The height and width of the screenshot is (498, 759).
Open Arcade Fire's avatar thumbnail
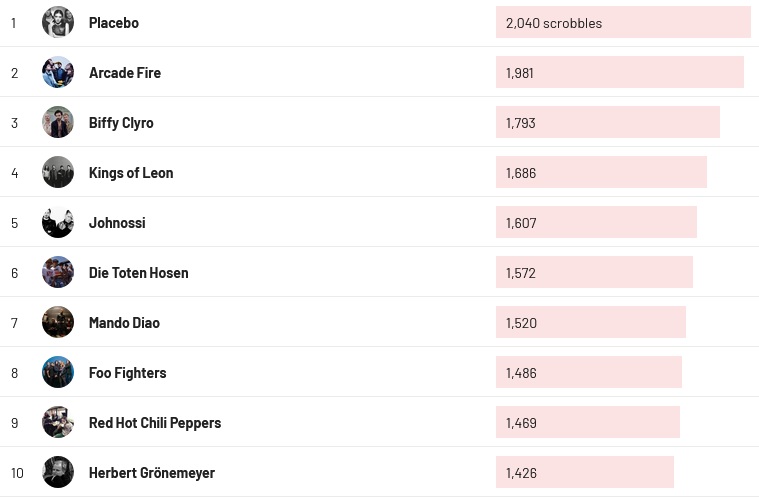(x=58, y=72)
